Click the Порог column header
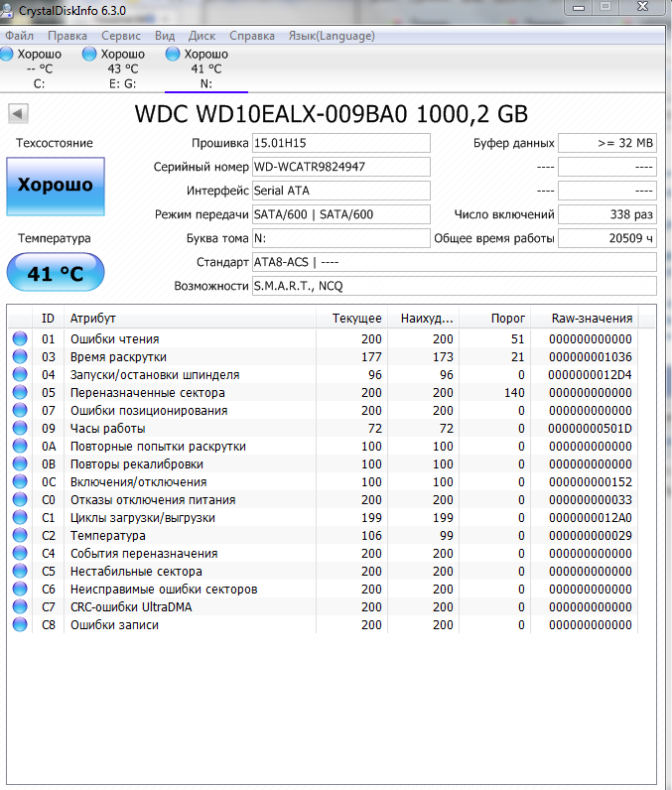The height and width of the screenshot is (790, 672). 494,319
